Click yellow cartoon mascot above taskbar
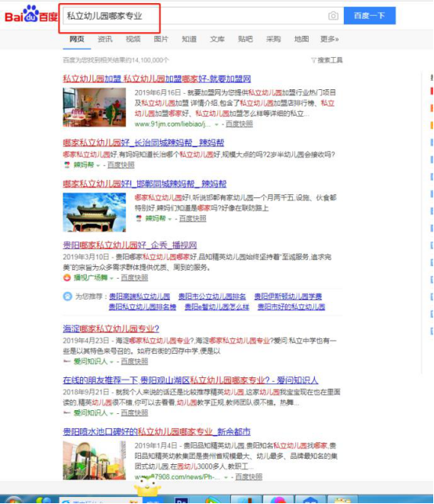 (x=147, y=487)
